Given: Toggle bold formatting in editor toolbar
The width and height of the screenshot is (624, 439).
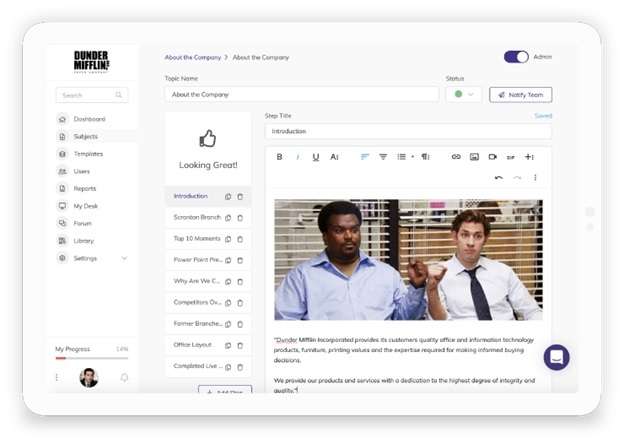Looking at the screenshot, I should pyautogui.click(x=279, y=157).
